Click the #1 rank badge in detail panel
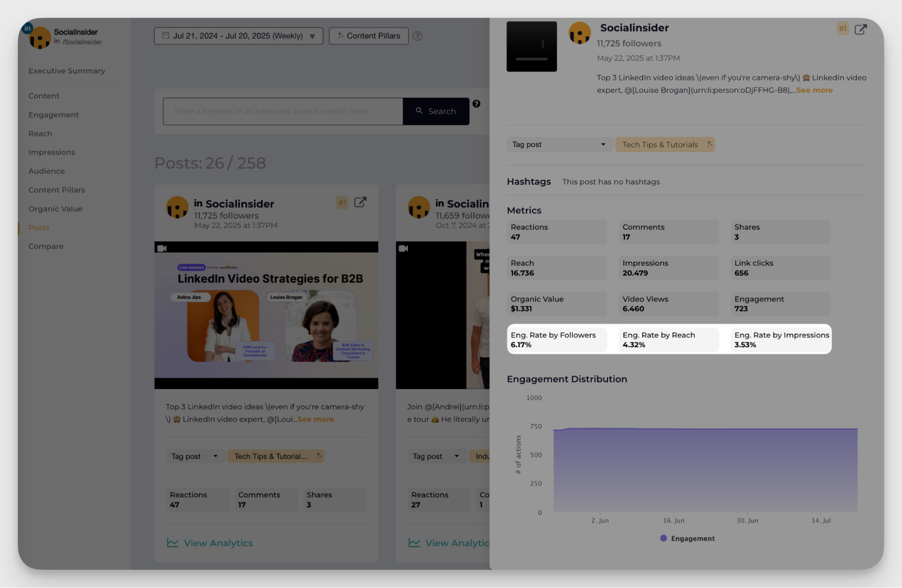Image resolution: width=902 pixels, height=588 pixels. (842, 29)
